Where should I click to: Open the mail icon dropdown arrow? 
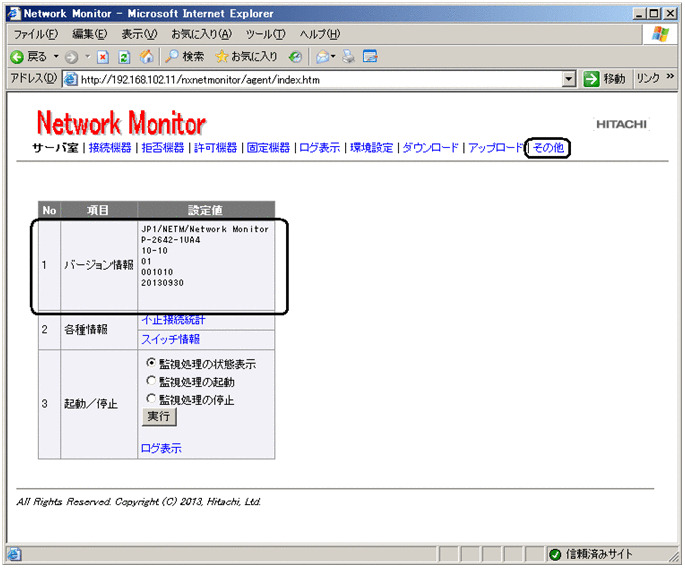click(x=333, y=56)
